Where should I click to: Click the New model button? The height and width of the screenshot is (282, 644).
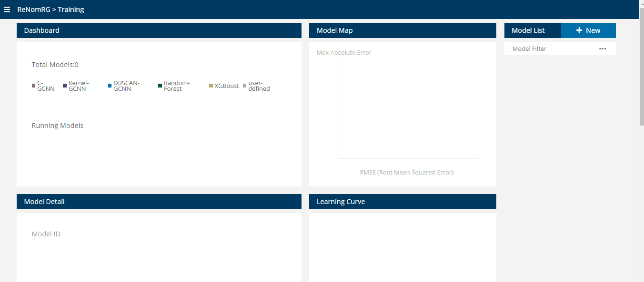click(x=588, y=30)
